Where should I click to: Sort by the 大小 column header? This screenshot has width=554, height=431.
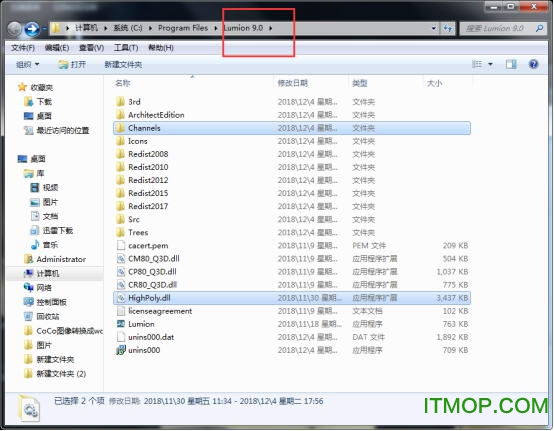(x=434, y=83)
